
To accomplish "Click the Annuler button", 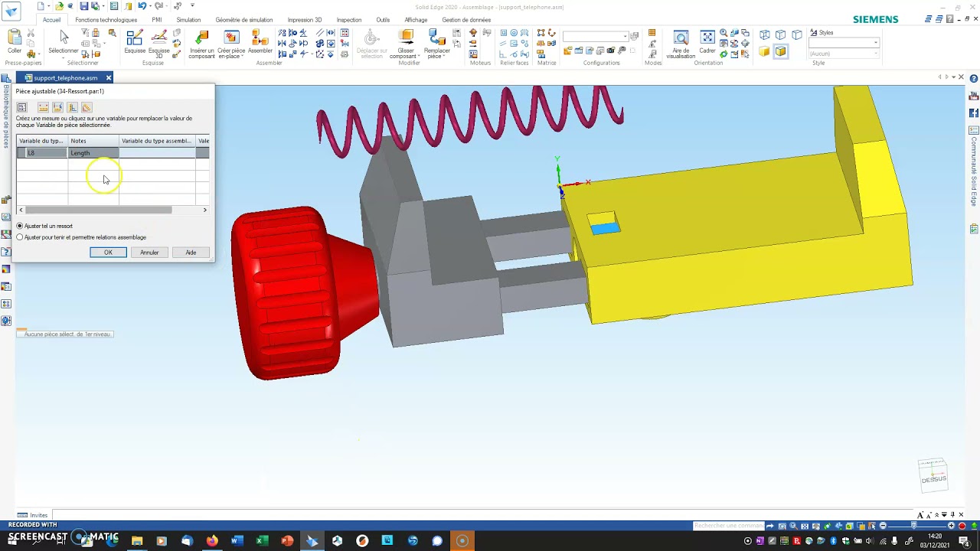I will (149, 253).
